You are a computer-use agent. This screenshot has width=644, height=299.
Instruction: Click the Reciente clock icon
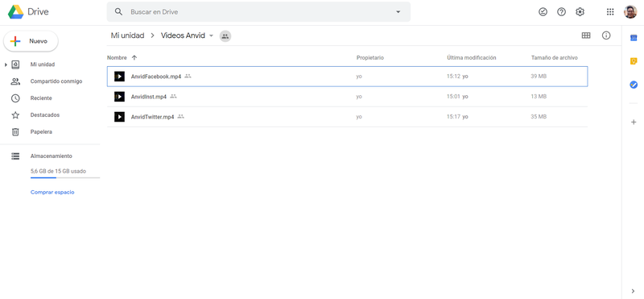(x=15, y=98)
